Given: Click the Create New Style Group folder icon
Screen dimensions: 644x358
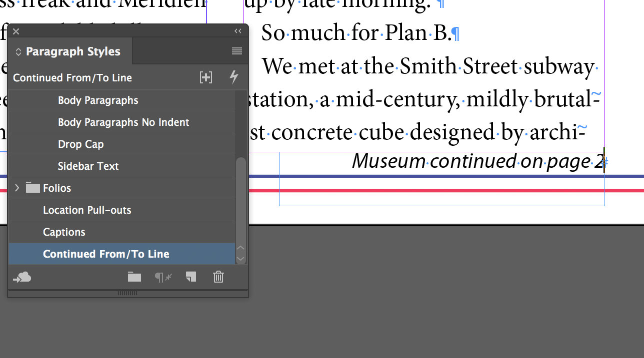Looking at the screenshot, I should point(134,277).
